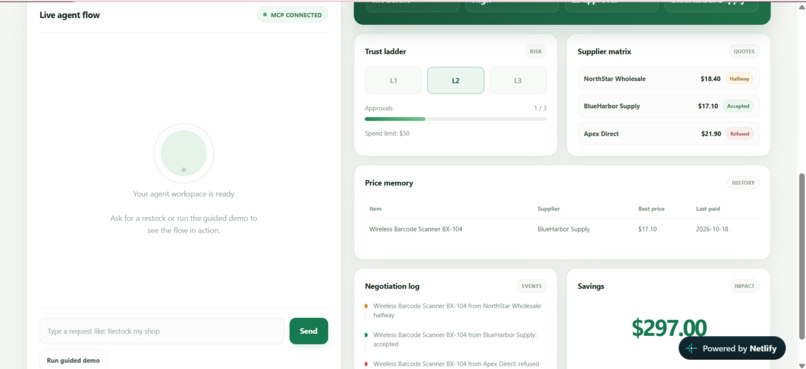Click Wireless Barcode Scanner BX-104 in Price memory
The height and width of the screenshot is (369, 806).
click(415, 229)
